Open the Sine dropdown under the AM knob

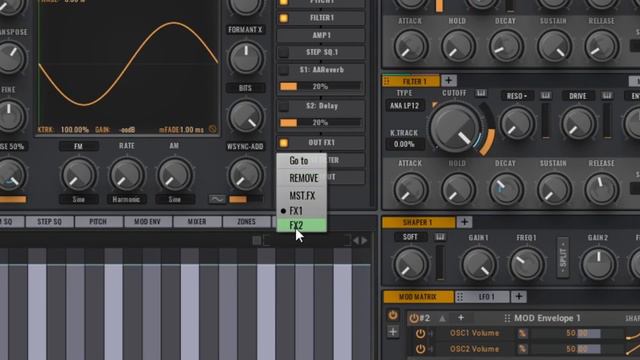pyautogui.click(x=174, y=200)
